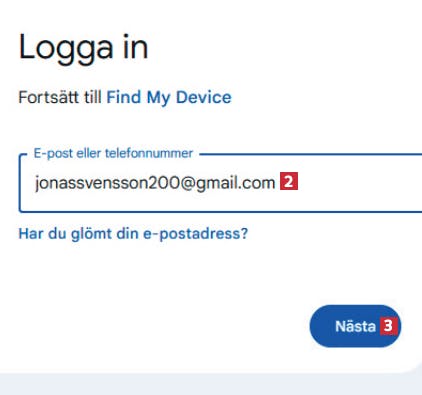Click the Fortsätt till text
Viewport: 422px width, 395px height.
point(60,97)
